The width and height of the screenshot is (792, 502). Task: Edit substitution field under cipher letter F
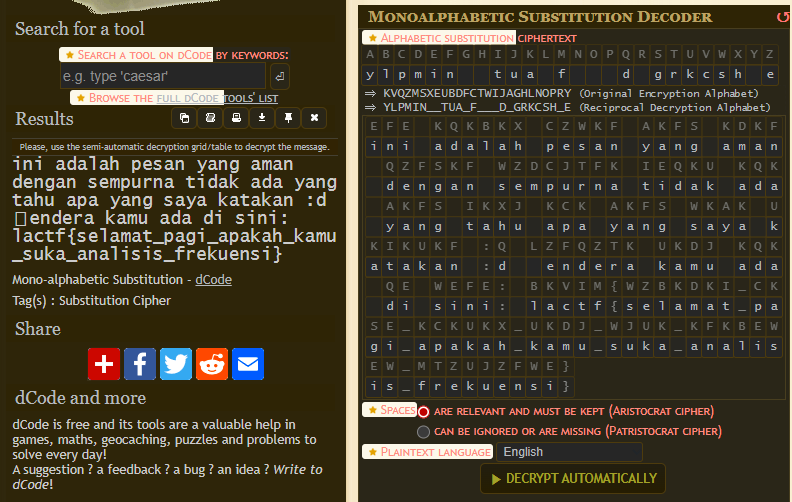pyautogui.click(x=450, y=75)
